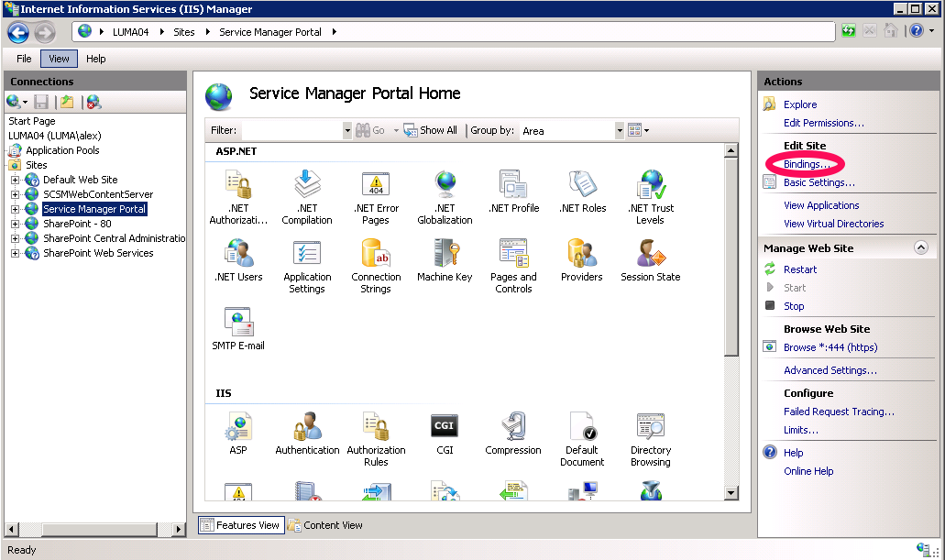945x560 pixels.
Task: Click Explore in the Actions pane
Action: [x=800, y=104]
